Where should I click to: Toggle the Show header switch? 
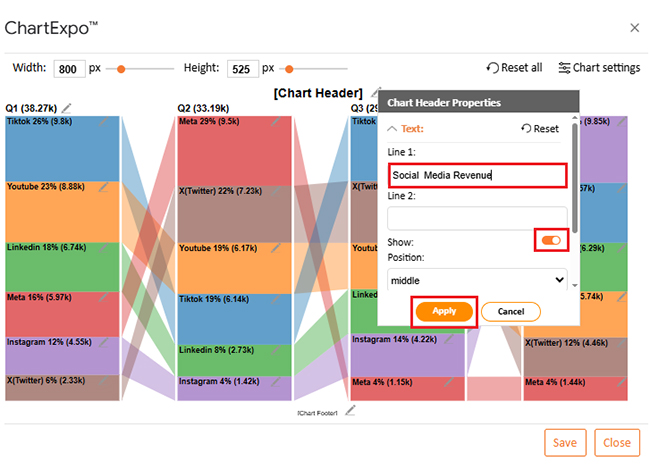pyautogui.click(x=551, y=241)
